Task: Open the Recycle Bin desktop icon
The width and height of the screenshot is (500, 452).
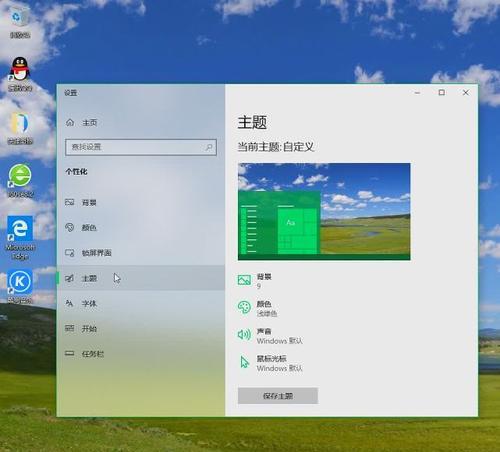Action: [x=19, y=22]
